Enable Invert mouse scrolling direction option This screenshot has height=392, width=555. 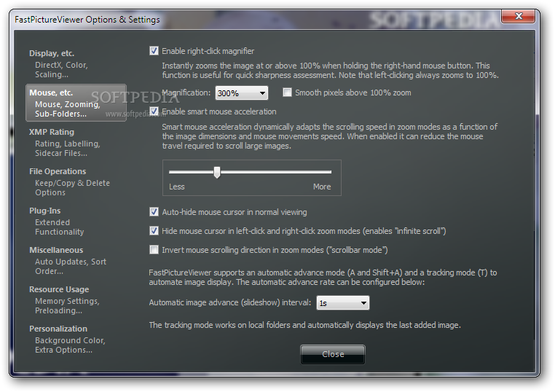[154, 250]
